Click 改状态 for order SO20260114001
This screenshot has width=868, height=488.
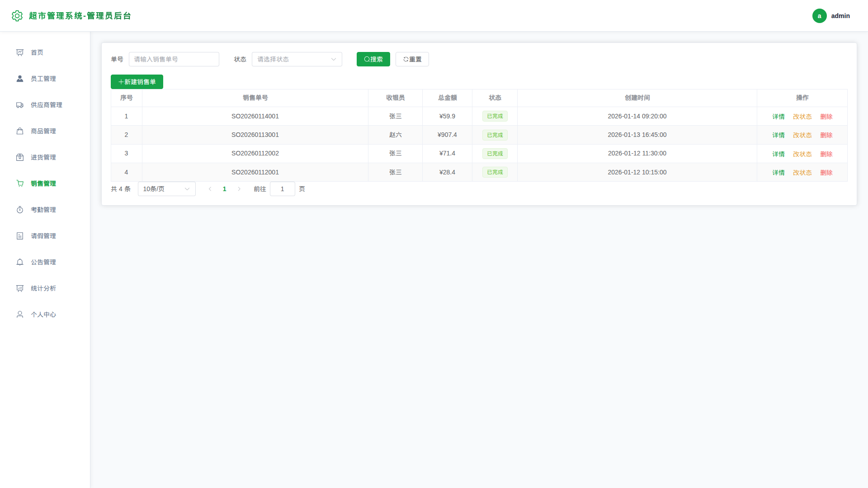(802, 117)
